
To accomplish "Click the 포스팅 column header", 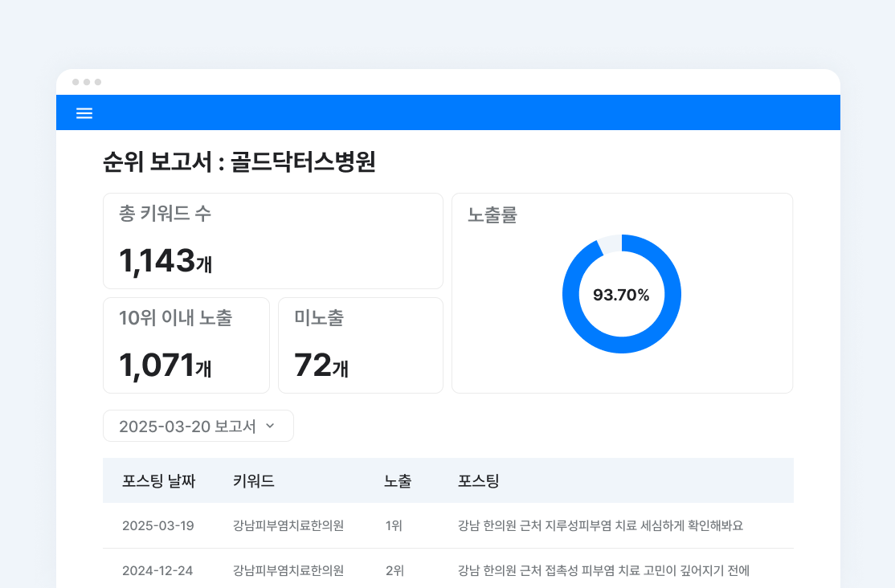I will point(479,481).
